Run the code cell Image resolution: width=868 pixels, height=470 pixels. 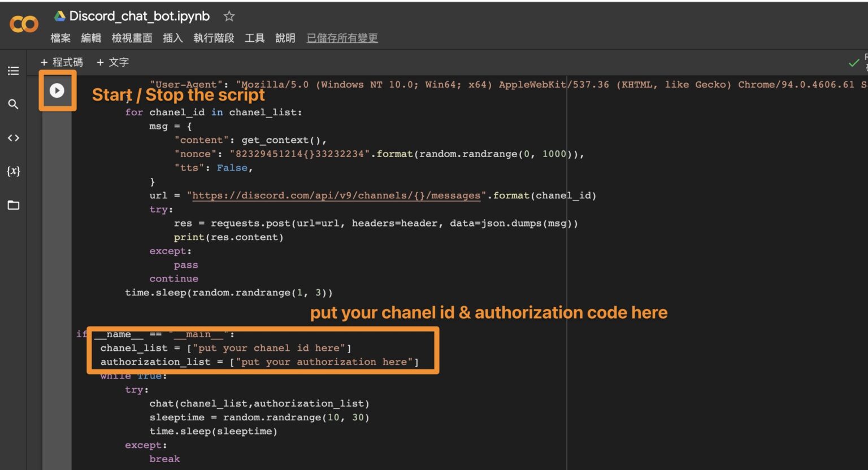(57, 90)
